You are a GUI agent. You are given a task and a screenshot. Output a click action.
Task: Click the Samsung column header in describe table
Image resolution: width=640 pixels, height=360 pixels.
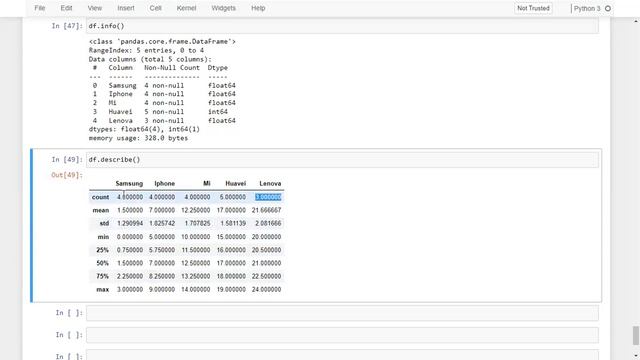[129, 184]
